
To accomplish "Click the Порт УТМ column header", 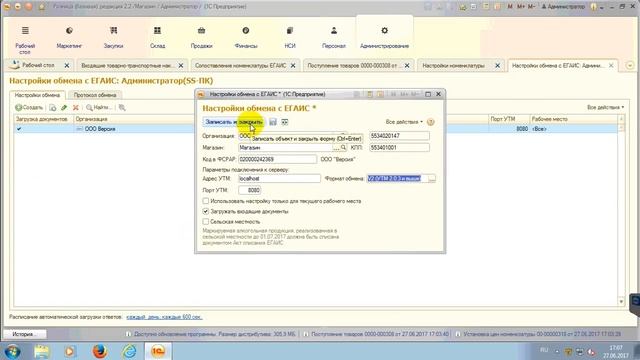I will pyautogui.click(x=509, y=119).
